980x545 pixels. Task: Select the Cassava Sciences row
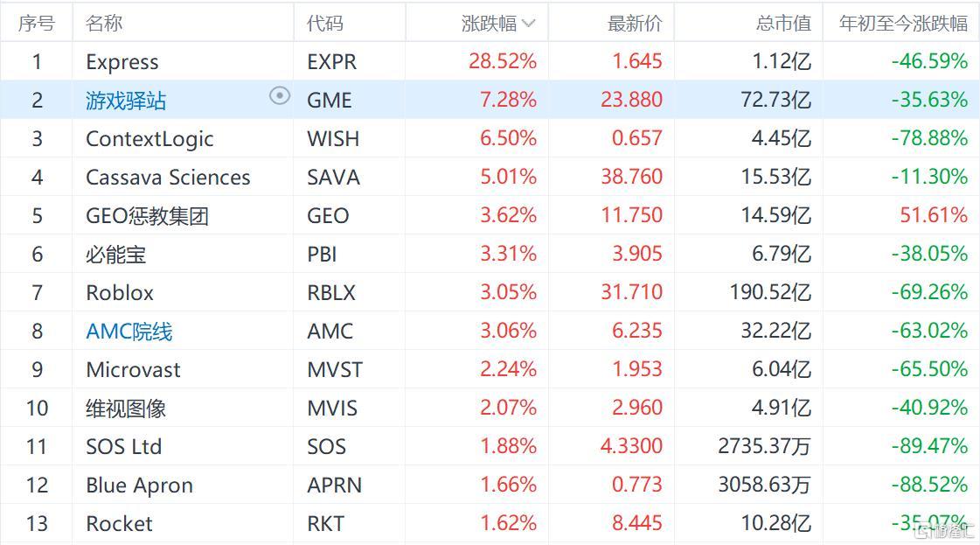pyautogui.click(x=490, y=177)
